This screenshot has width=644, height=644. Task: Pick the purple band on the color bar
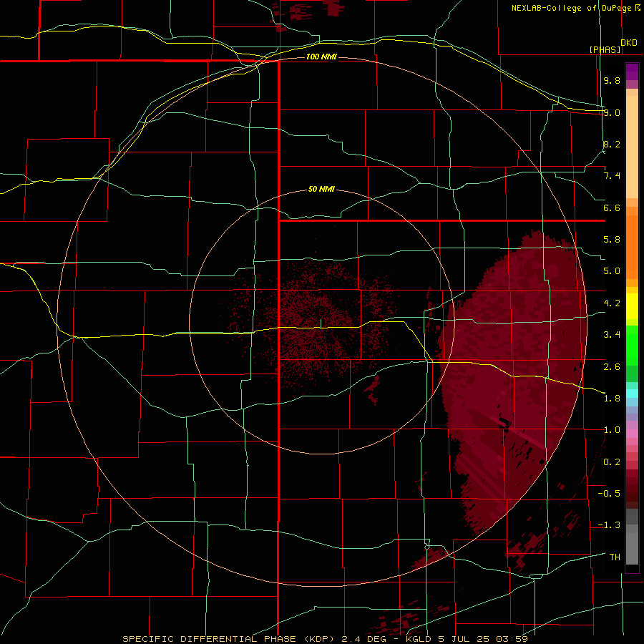632,72
